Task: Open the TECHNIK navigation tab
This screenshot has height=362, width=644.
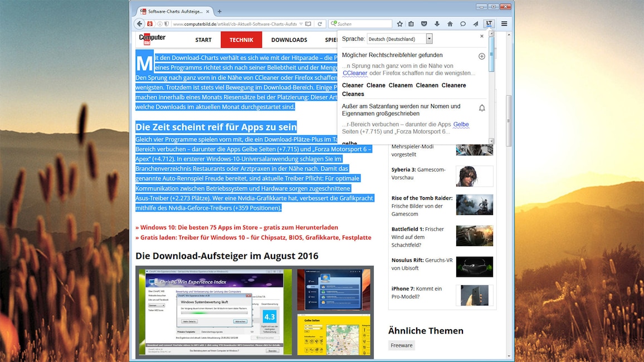Action: [x=241, y=40]
